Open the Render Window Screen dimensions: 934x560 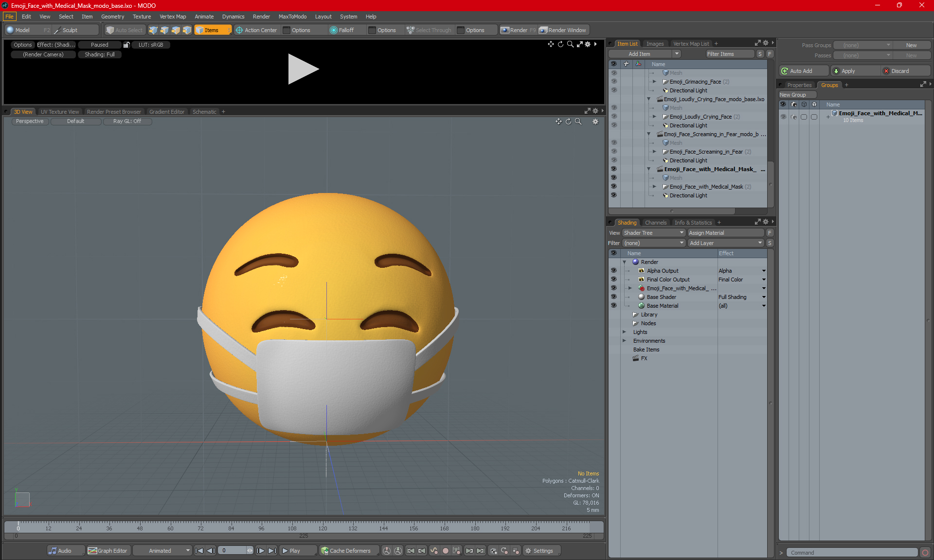click(x=563, y=30)
